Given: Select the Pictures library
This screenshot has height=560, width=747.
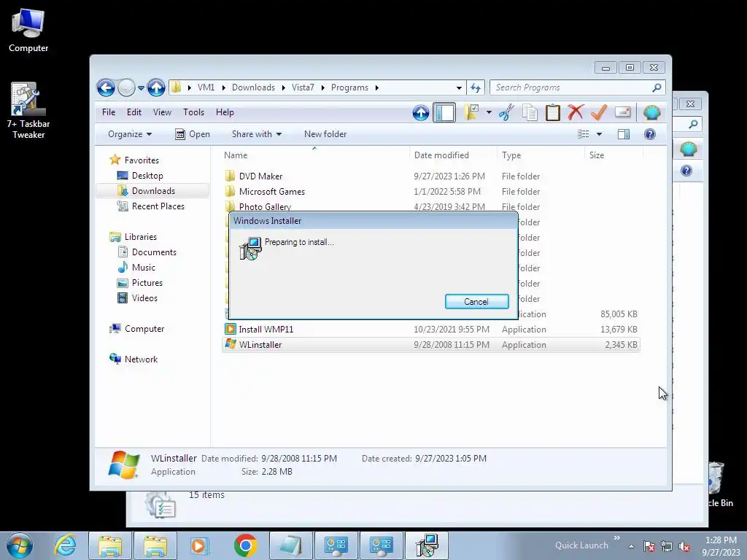Looking at the screenshot, I should coord(147,283).
